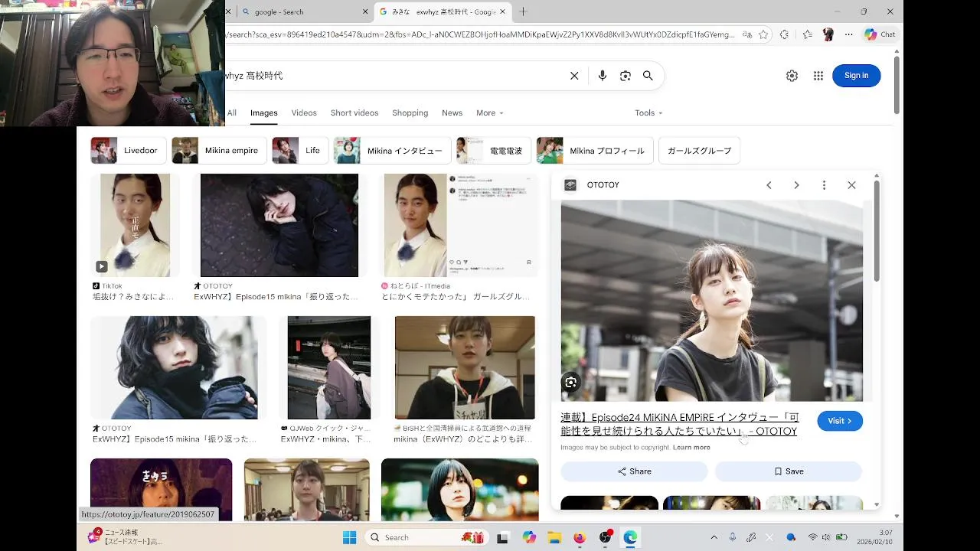980x551 pixels.
Task: Open Copilot Chat button
Action: coord(880,34)
